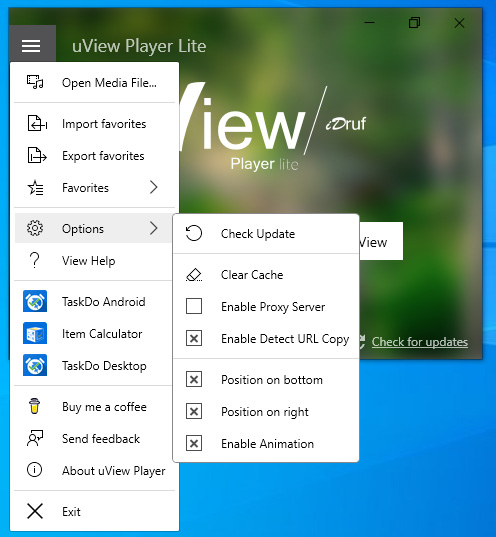Expand the Favorites submenu arrow
The height and width of the screenshot is (537, 496).
tap(154, 187)
